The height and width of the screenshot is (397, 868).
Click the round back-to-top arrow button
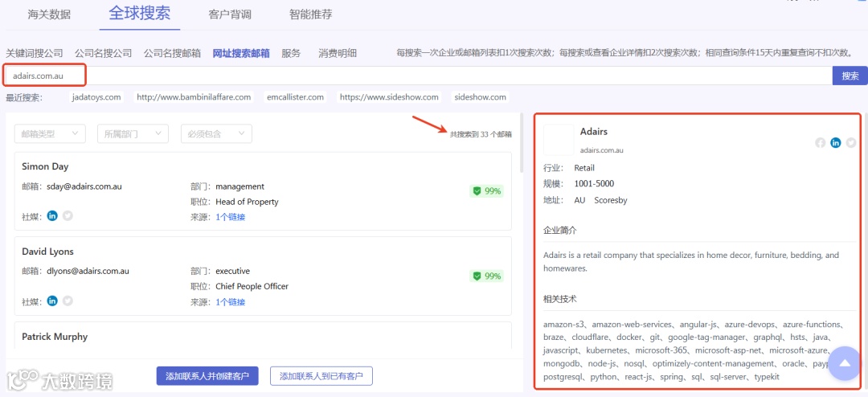pyautogui.click(x=845, y=363)
